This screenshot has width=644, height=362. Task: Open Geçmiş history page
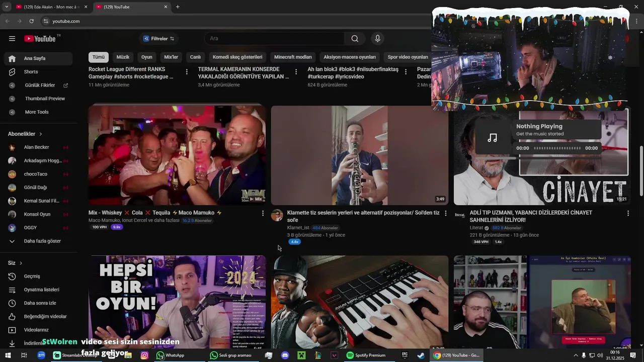tap(39, 277)
